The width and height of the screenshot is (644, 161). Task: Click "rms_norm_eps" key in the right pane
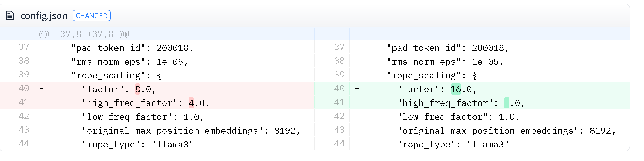click(x=424, y=62)
